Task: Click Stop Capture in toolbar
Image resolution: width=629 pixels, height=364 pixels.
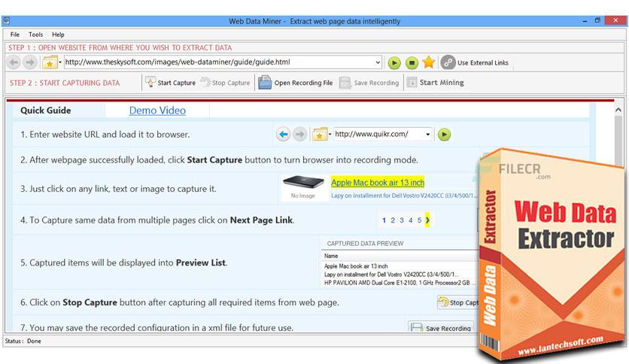Action: click(x=225, y=83)
